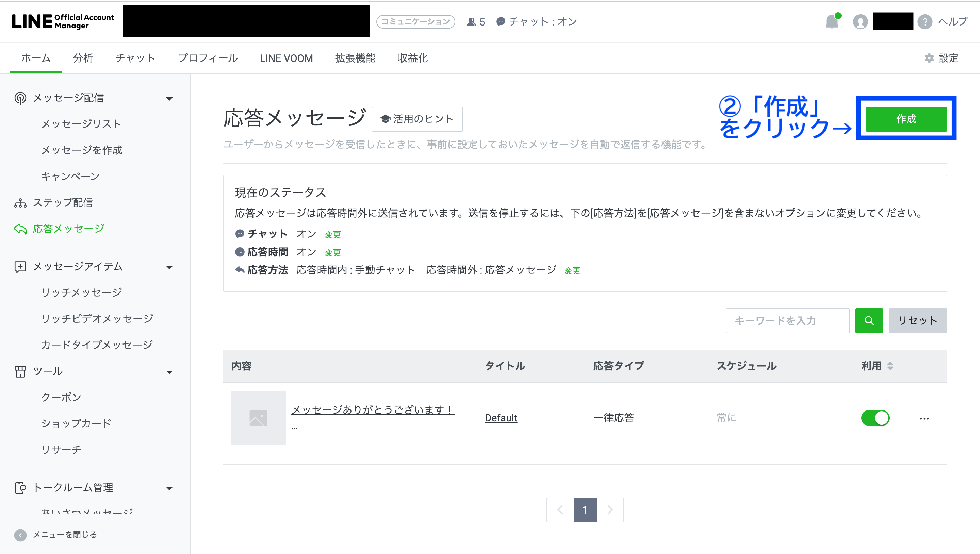Image resolution: width=980 pixels, height=554 pixels.
Task: Click the friends count icon
Action: click(x=472, y=22)
